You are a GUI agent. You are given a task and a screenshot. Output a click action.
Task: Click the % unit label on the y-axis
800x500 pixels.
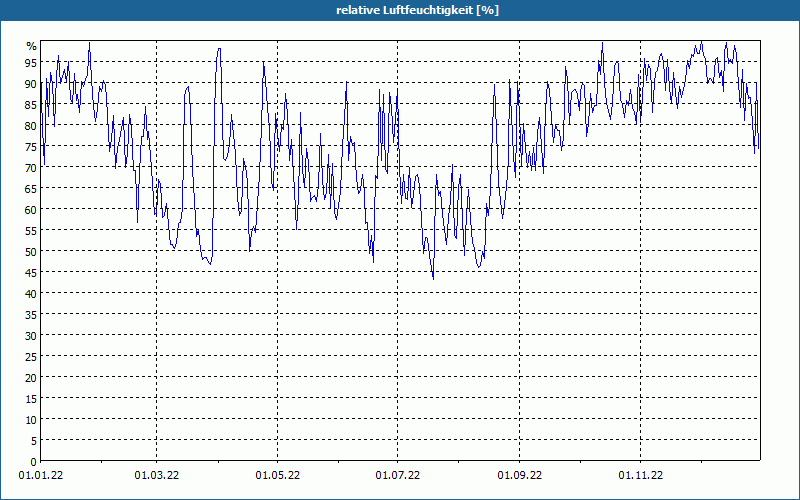click(32, 46)
